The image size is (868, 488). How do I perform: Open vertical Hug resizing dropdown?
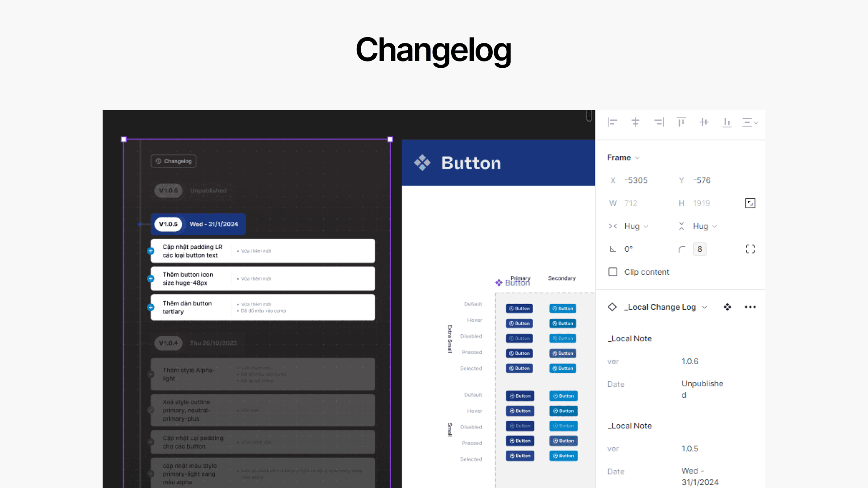click(x=705, y=226)
